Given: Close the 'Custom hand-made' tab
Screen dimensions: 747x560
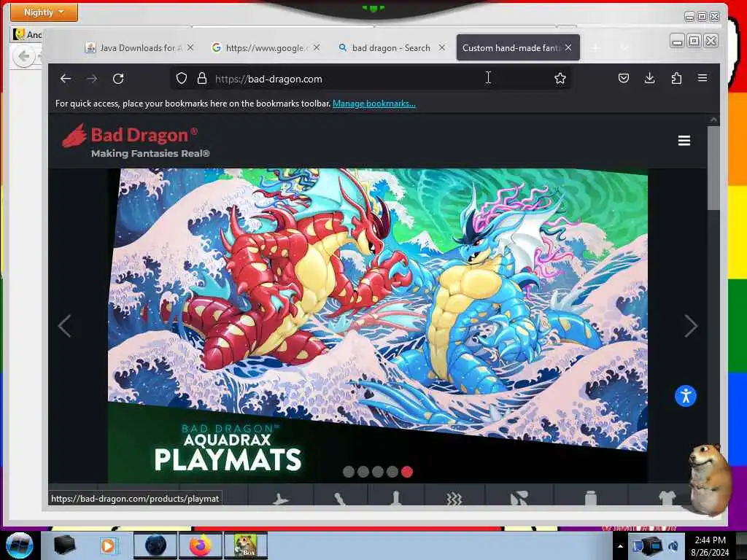Looking at the screenshot, I should click(568, 47).
